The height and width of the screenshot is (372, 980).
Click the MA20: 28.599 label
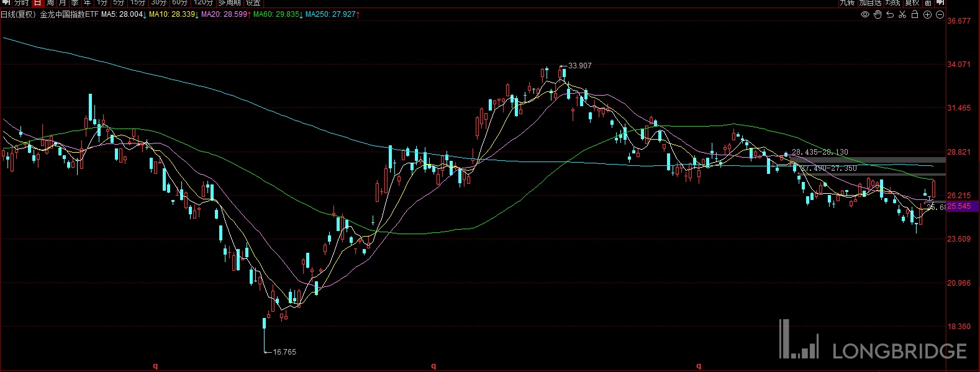[x=224, y=14]
